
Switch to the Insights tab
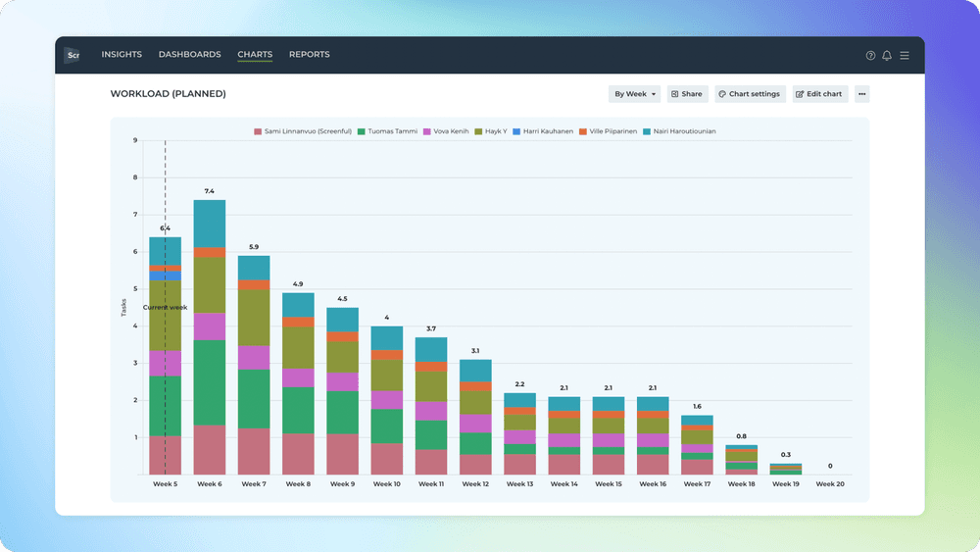point(122,54)
